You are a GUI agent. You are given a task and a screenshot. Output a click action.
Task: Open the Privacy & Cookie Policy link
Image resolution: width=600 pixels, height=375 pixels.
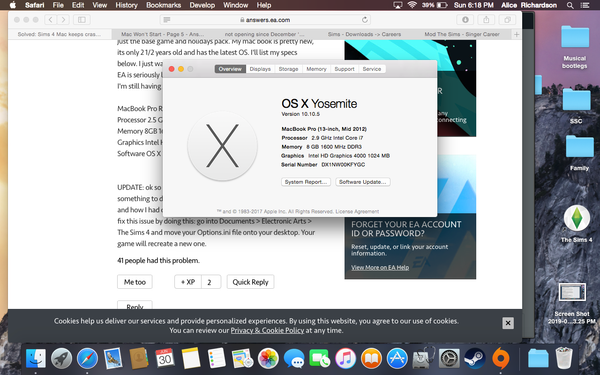(x=267, y=330)
